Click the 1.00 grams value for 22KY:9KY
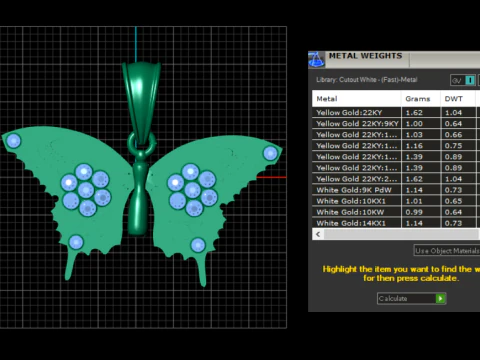The height and width of the screenshot is (360, 480). pos(421,123)
